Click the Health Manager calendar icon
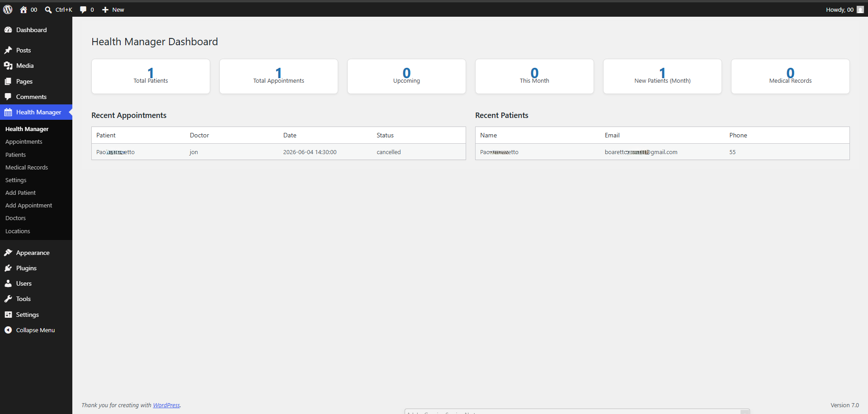 pos(8,112)
